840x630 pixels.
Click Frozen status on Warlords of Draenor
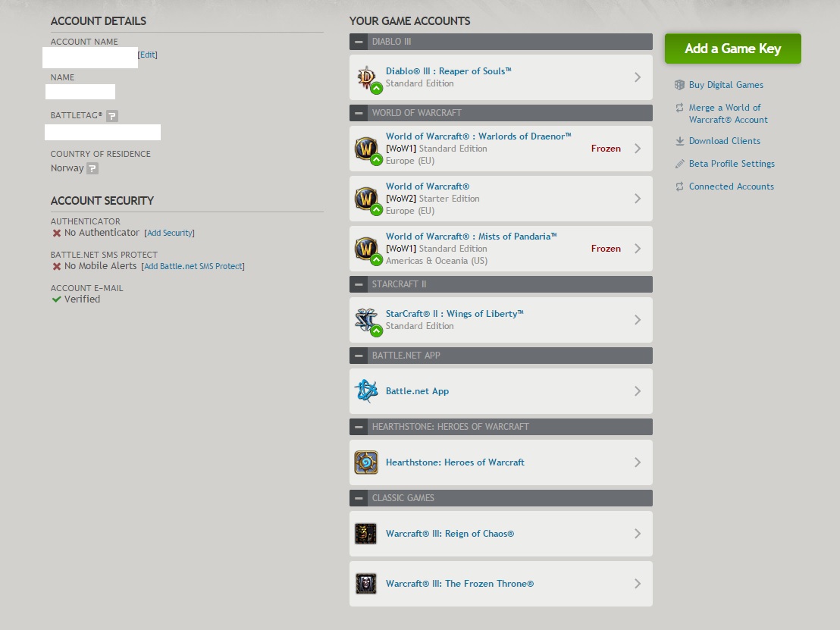pyautogui.click(x=606, y=149)
